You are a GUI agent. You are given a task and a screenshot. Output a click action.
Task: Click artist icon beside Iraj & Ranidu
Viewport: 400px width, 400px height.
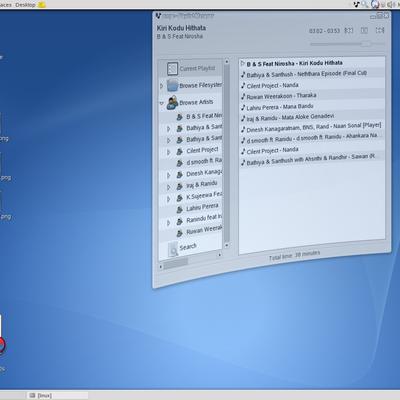click(x=180, y=186)
